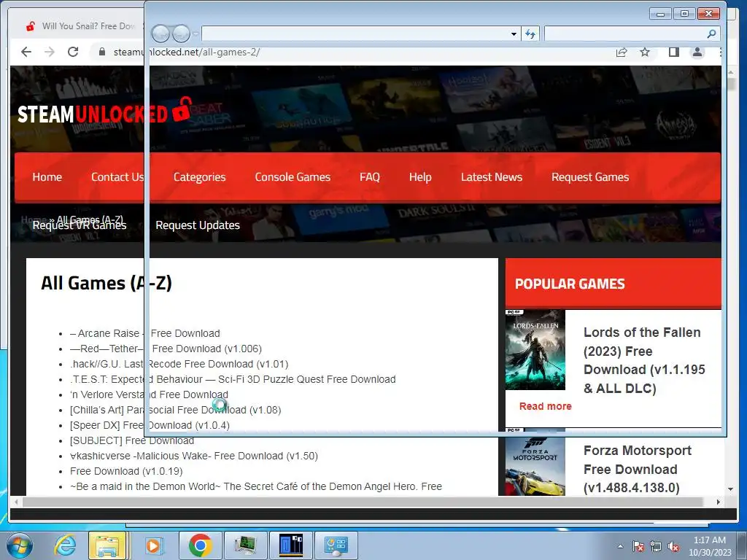Open the address bar dropdown arrow
The width and height of the screenshot is (747, 560).
tap(514, 34)
